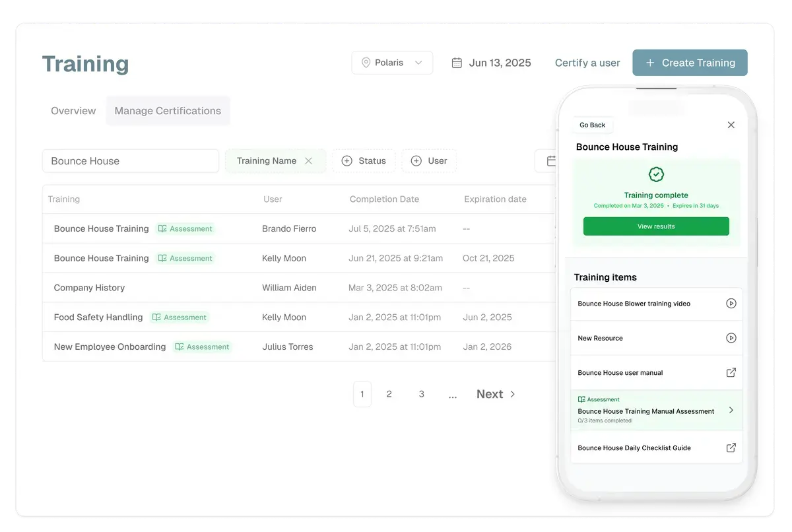Open Bounce House user manual external link icon
The height and width of the screenshot is (532, 792).
click(731, 372)
